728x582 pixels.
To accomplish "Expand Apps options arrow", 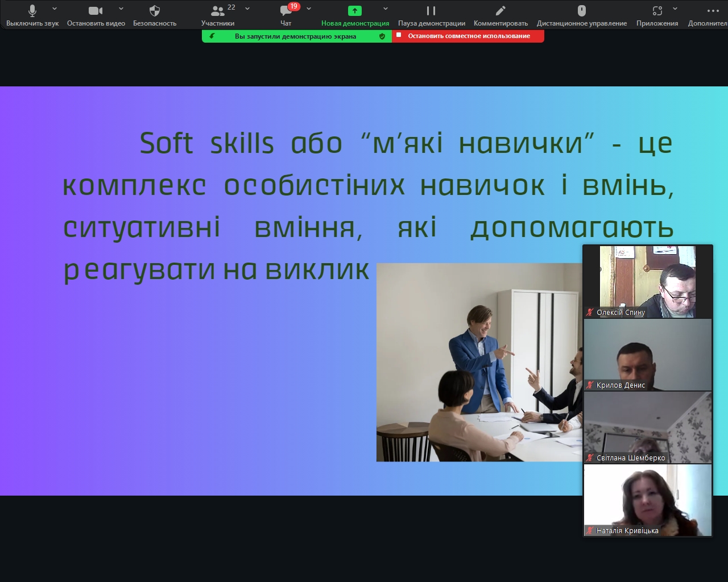I will coord(675,9).
